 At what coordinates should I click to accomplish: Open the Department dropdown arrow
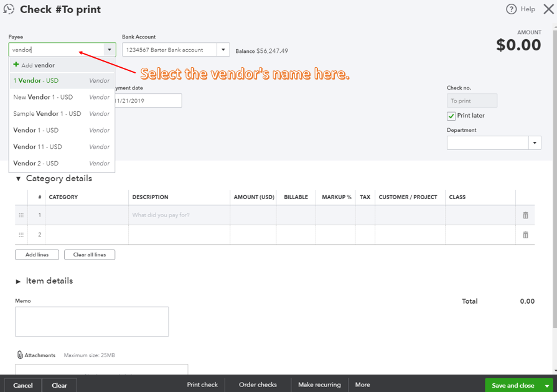535,143
